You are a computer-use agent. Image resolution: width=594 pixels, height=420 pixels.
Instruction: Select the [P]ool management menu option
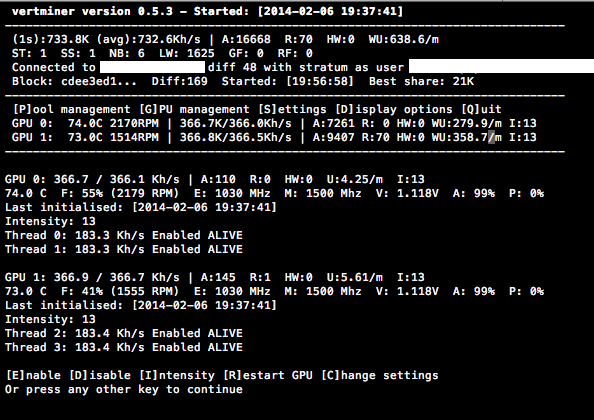tap(72, 109)
